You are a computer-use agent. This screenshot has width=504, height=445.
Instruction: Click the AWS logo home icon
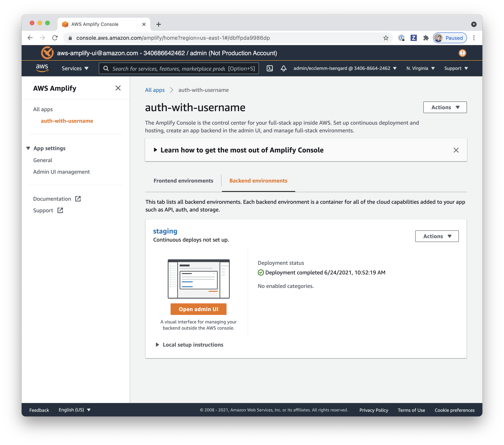42,68
